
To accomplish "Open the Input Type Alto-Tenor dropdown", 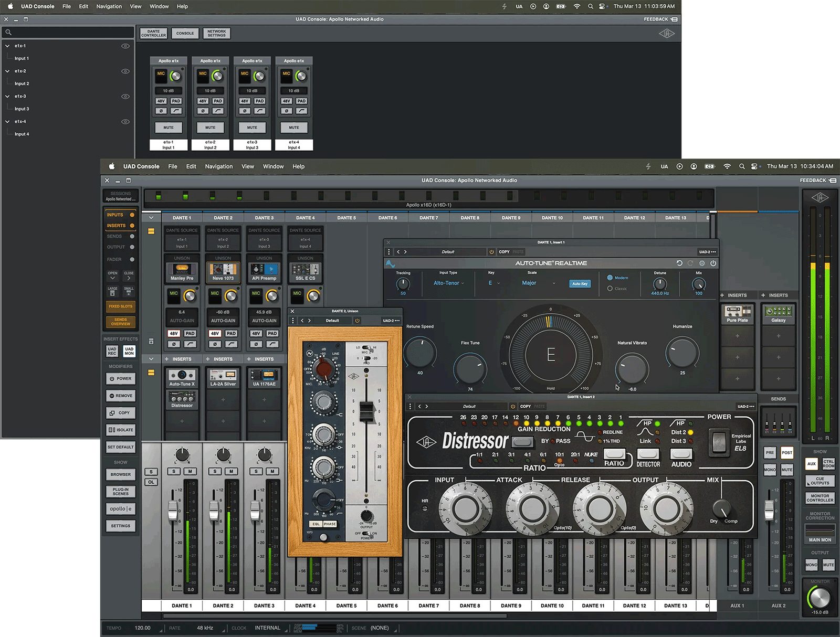I will pyautogui.click(x=449, y=283).
